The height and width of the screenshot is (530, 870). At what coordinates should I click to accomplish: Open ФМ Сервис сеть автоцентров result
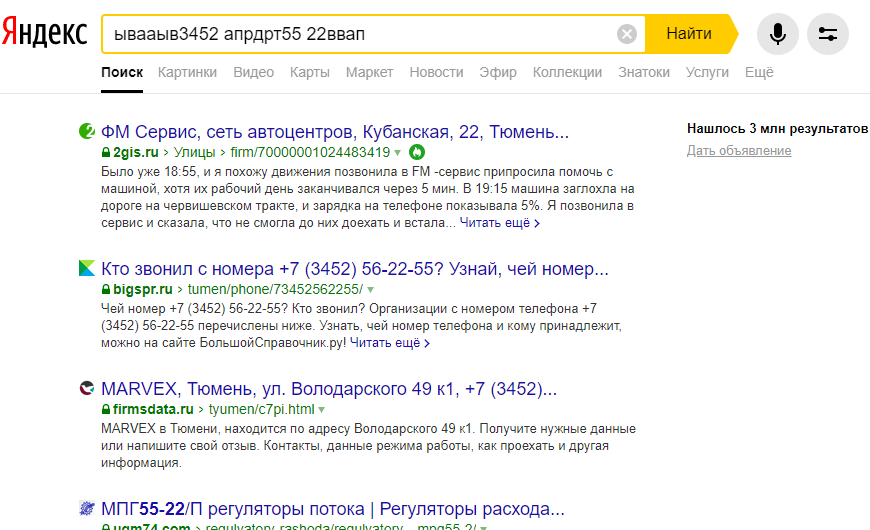[x=335, y=132]
